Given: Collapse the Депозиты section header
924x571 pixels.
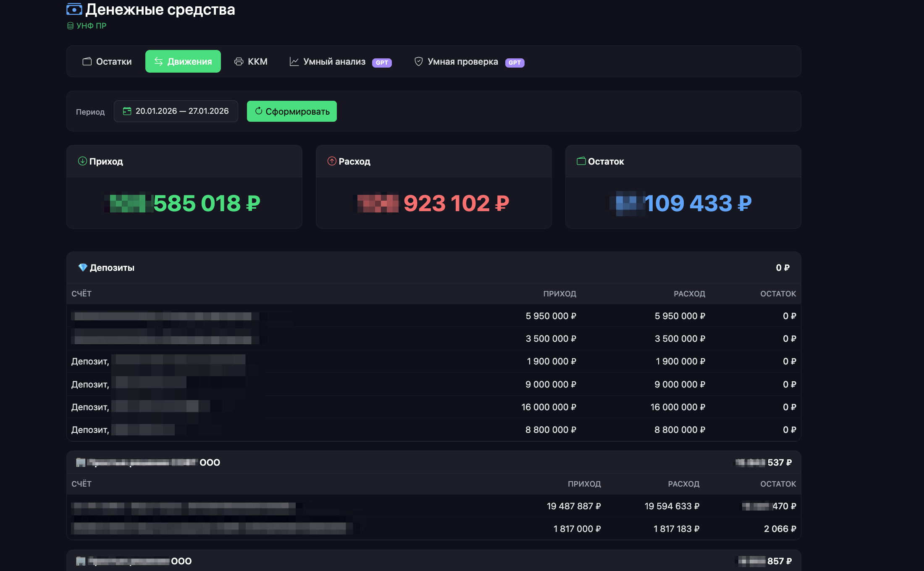Looking at the screenshot, I should (433, 267).
